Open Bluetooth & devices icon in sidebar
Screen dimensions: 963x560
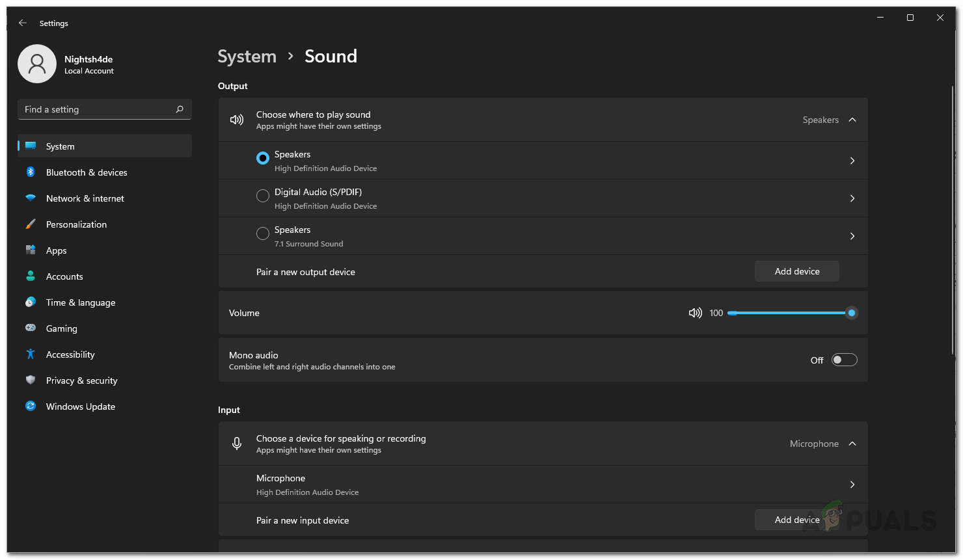pos(31,172)
